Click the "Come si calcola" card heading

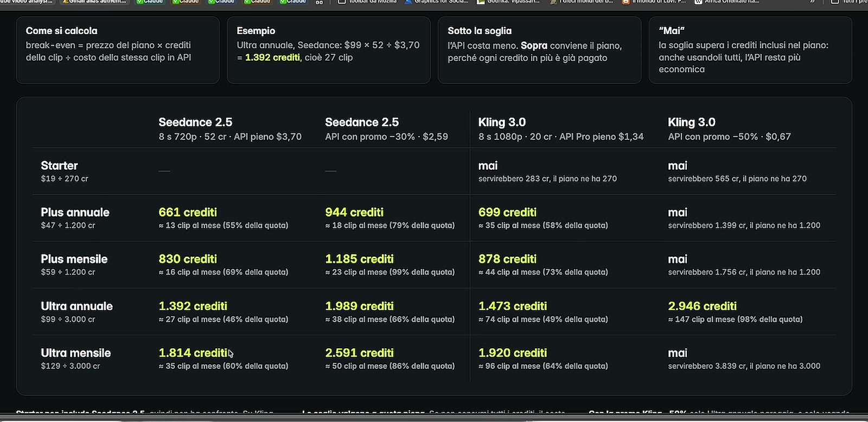point(61,31)
